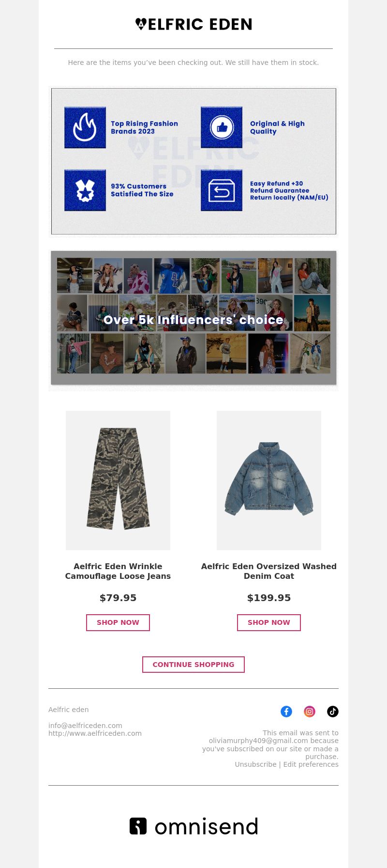The width and height of the screenshot is (387, 868).
Task: Click the Easy Refund return-box icon
Action: 222,190
